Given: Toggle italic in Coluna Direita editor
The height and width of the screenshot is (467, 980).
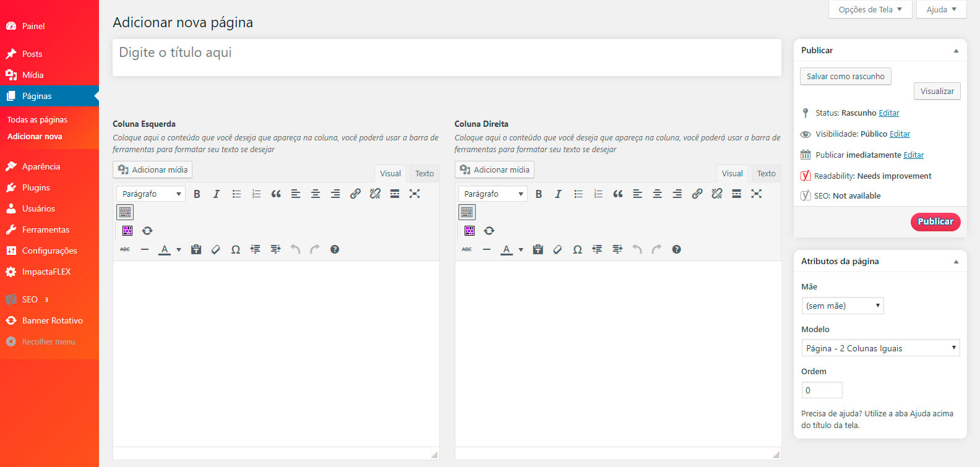Looking at the screenshot, I should (559, 194).
